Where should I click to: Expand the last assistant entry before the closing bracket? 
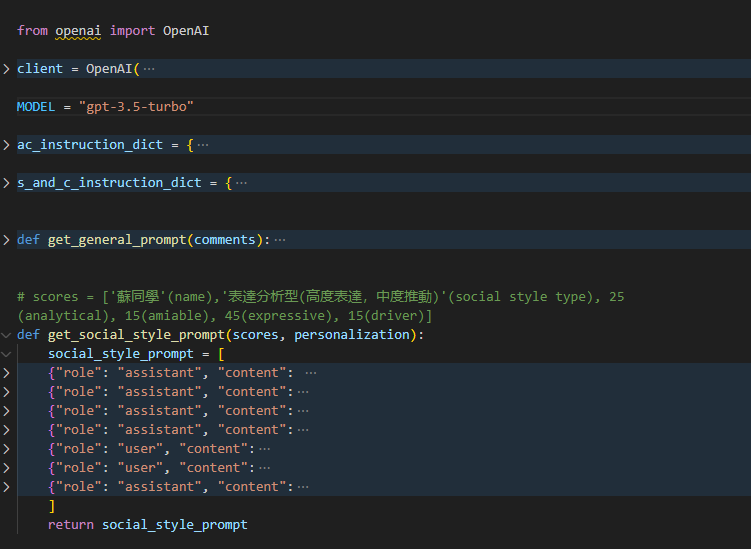[x=6, y=487]
